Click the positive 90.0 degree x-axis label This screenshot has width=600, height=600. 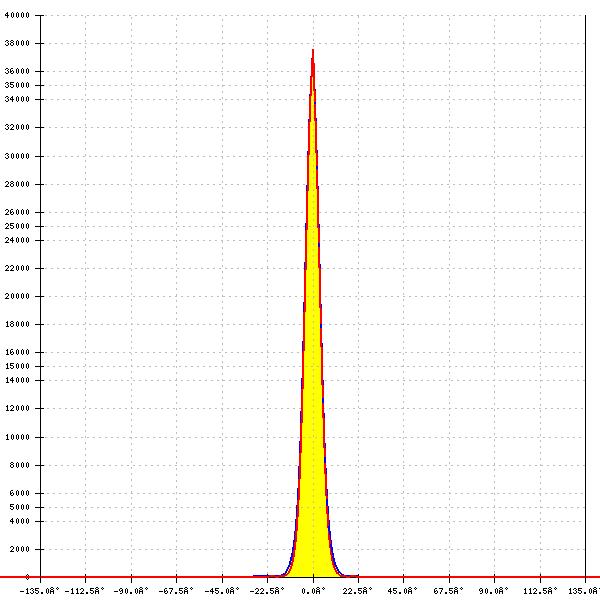pyautogui.click(x=494, y=591)
